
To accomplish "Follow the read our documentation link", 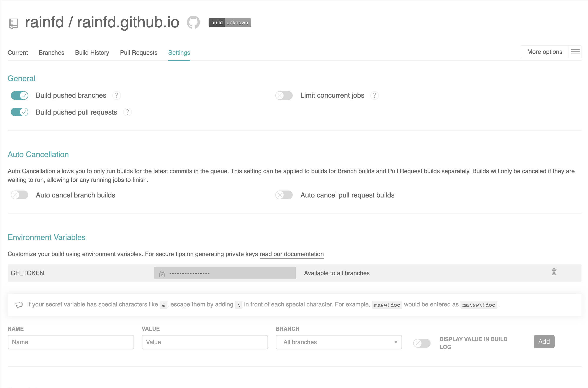I will click(x=291, y=254).
